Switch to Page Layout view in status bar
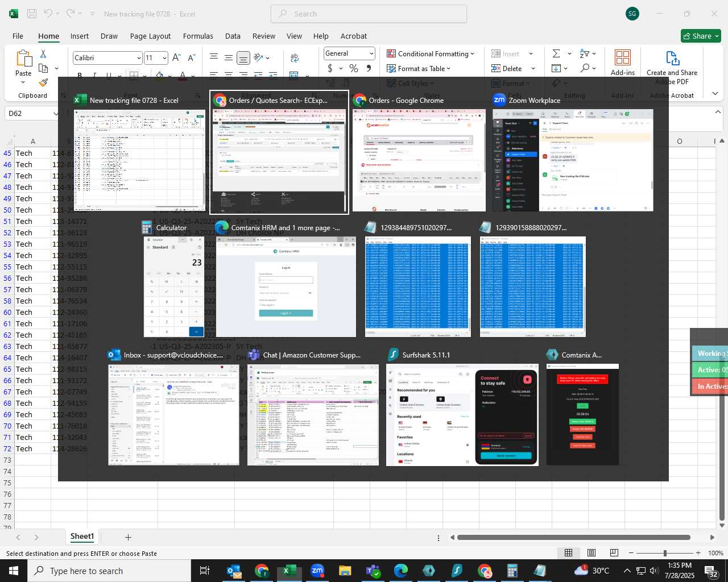Image resolution: width=728 pixels, height=582 pixels. tap(591, 553)
